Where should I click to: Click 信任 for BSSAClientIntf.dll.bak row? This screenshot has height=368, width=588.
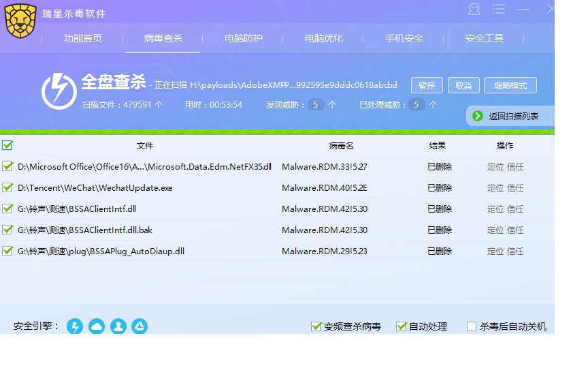(515, 230)
